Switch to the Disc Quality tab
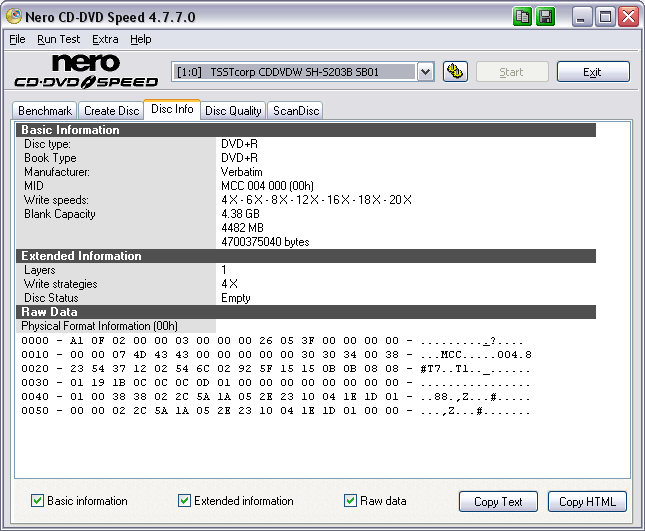Screen dimensions: 645x531 pyautogui.click(x=233, y=111)
